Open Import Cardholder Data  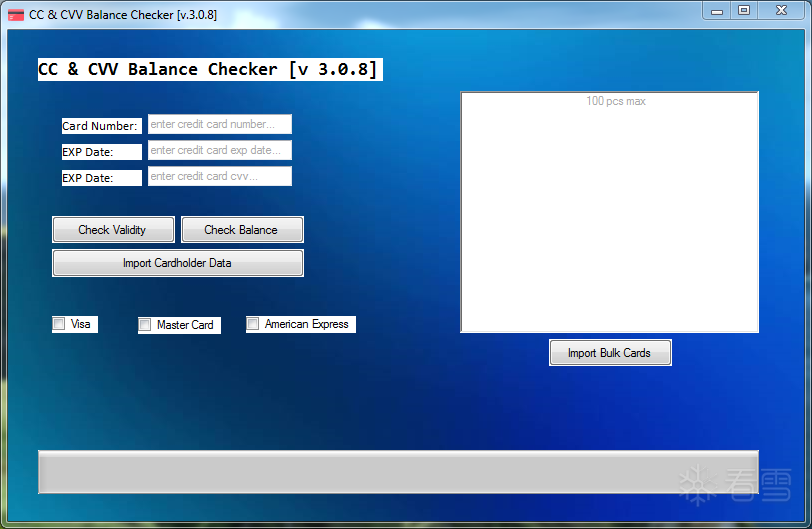coord(178,263)
